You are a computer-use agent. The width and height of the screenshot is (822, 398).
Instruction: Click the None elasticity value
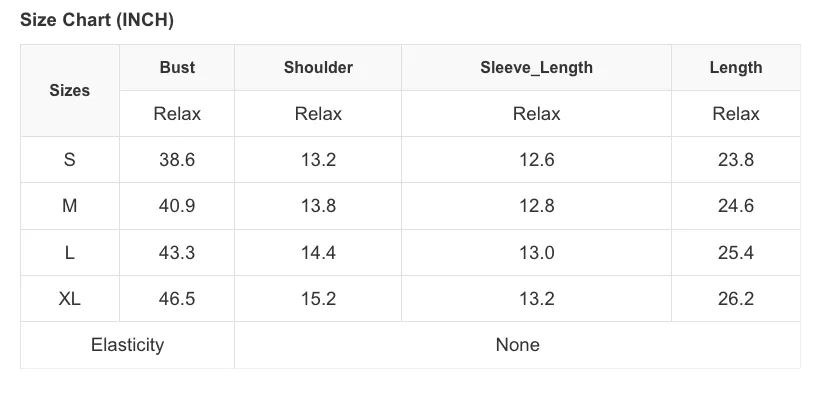pyautogui.click(x=517, y=345)
